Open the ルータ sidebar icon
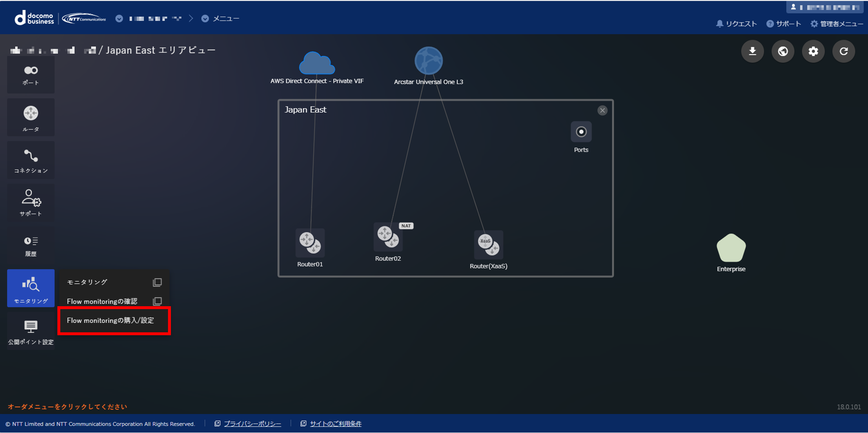 [31, 117]
